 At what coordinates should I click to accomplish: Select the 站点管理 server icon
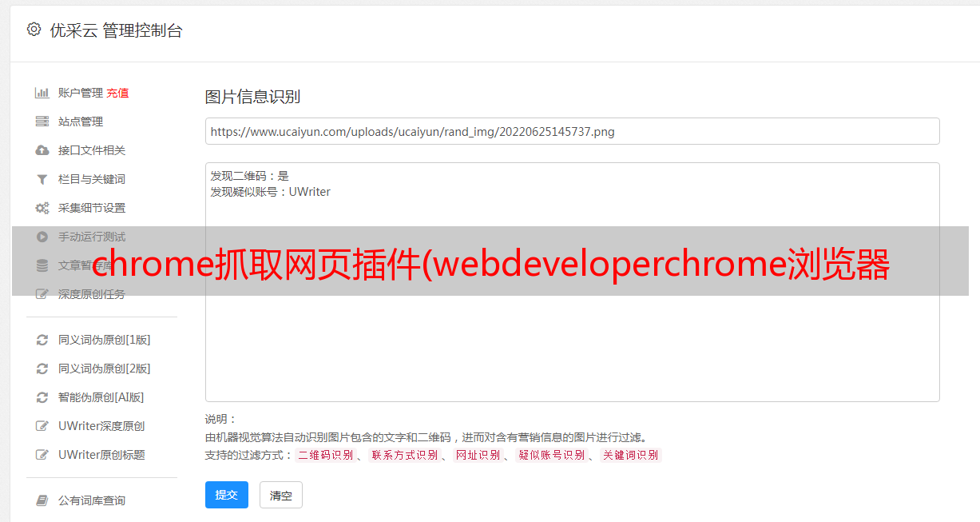point(42,122)
